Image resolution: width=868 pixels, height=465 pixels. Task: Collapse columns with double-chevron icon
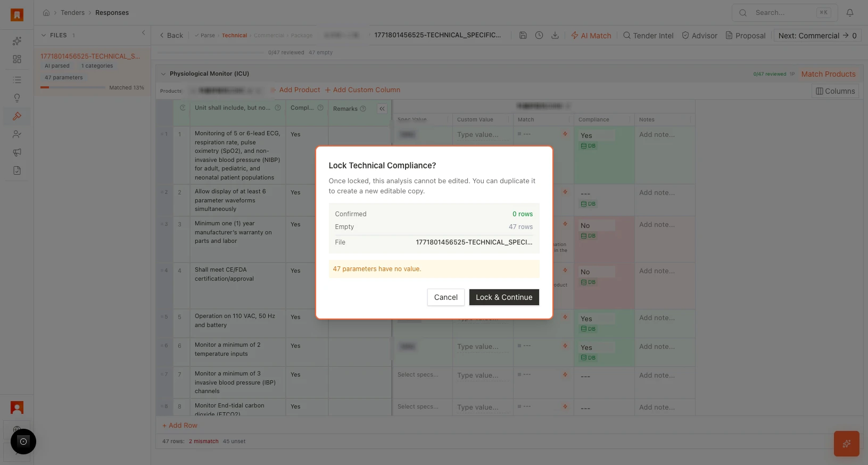[x=382, y=109]
